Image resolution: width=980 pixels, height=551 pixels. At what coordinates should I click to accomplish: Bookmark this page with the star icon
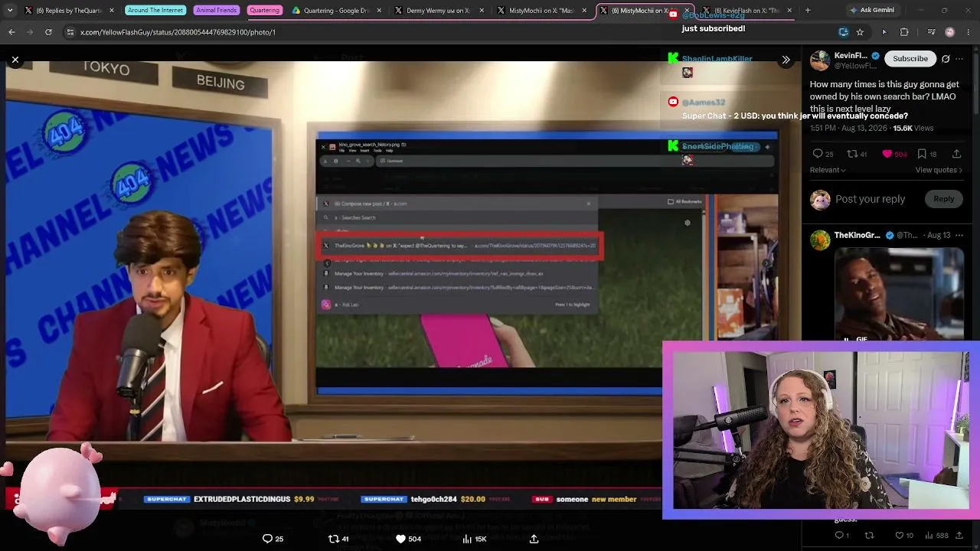(860, 32)
